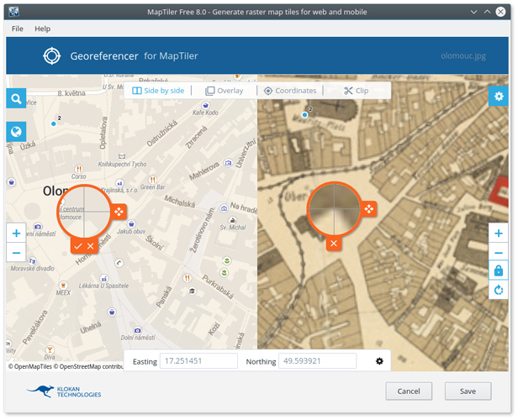This screenshot has width=518, height=420.
Task: Click the Save button
Action: (468, 391)
